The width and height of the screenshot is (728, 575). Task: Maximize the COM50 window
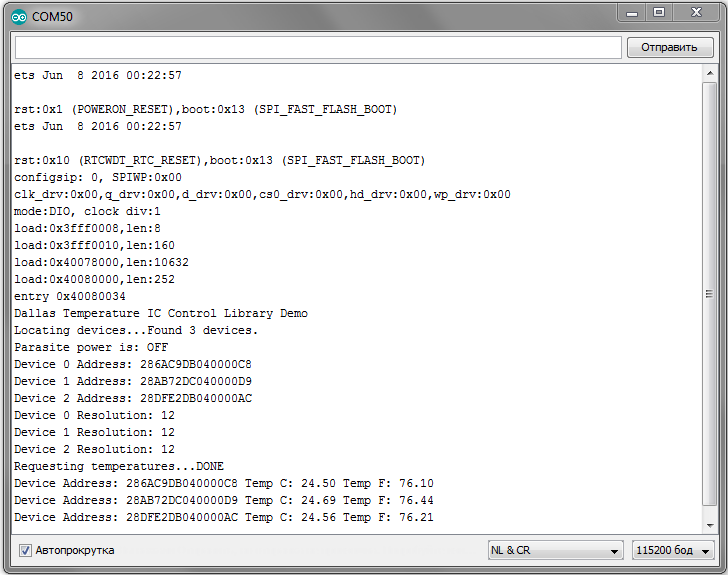point(659,13)
